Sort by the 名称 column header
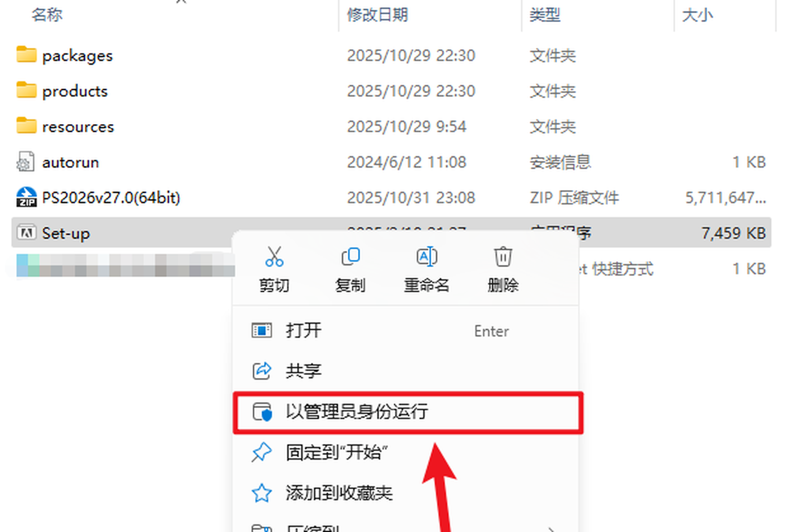 pyautogui.click(x=47, y=15)
